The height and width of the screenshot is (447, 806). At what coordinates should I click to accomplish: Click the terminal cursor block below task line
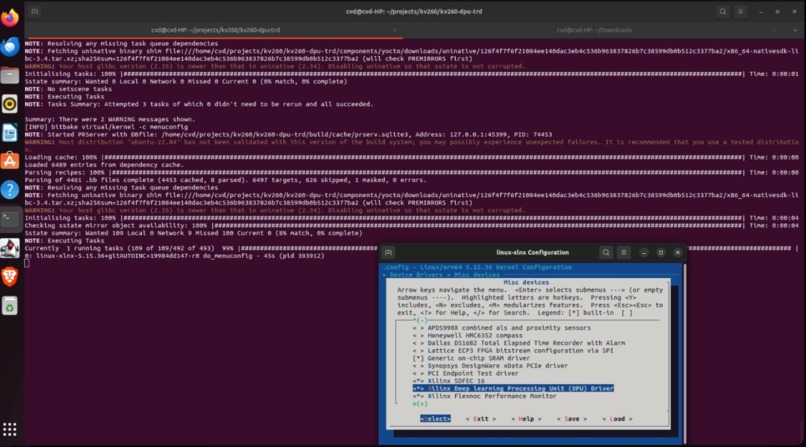[x=27, y=263]
